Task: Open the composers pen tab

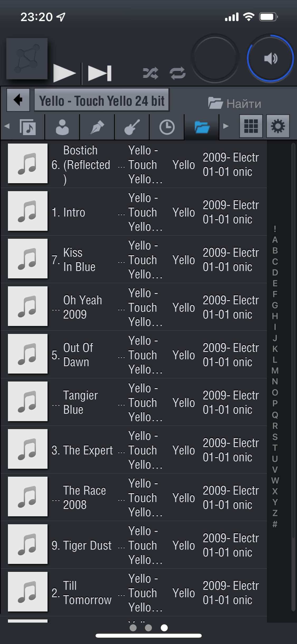Action: [97, 127]
